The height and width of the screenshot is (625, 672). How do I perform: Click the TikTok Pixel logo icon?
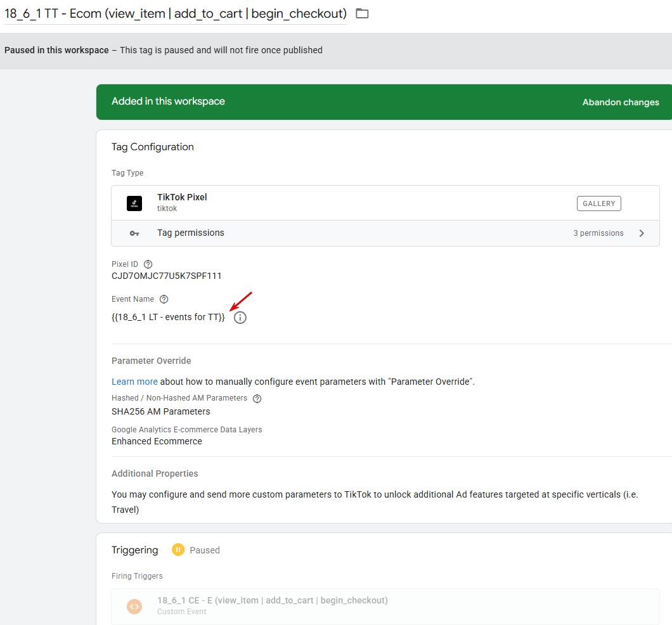[134, 203]
